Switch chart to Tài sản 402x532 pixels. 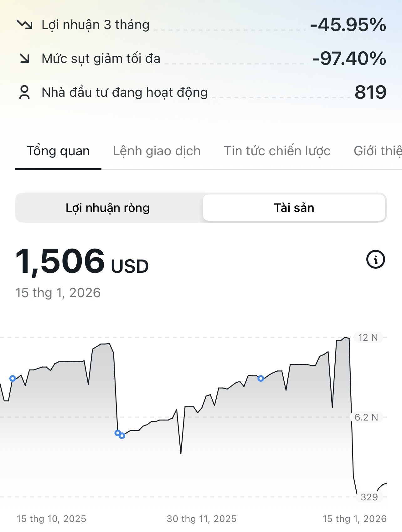294,208
